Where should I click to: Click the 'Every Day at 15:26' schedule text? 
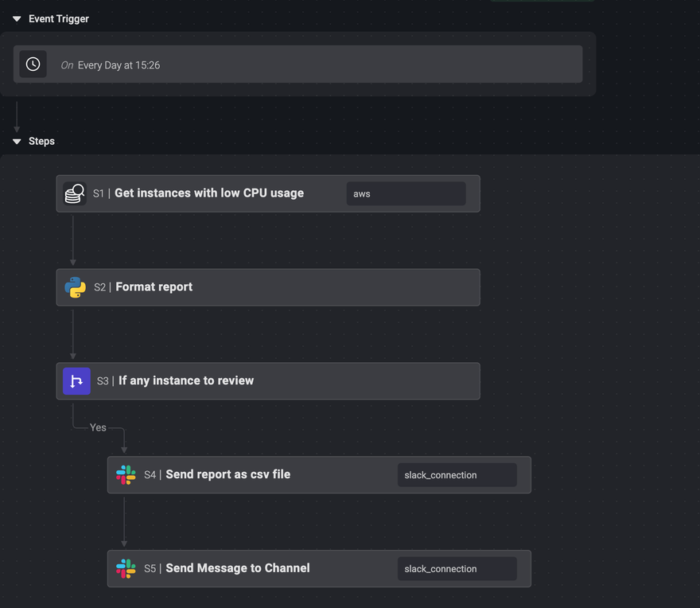click(119, 65)
